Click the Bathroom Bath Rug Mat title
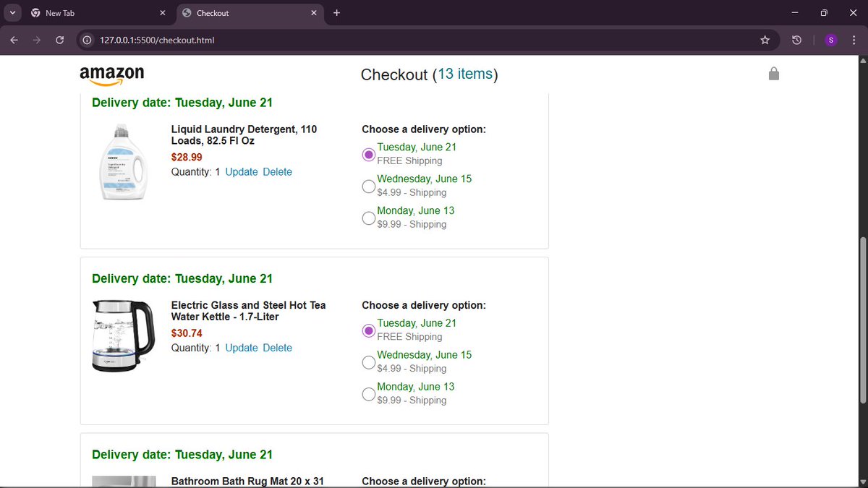The width and height of the screenshot is (868, 488). (x=247, y=481)
